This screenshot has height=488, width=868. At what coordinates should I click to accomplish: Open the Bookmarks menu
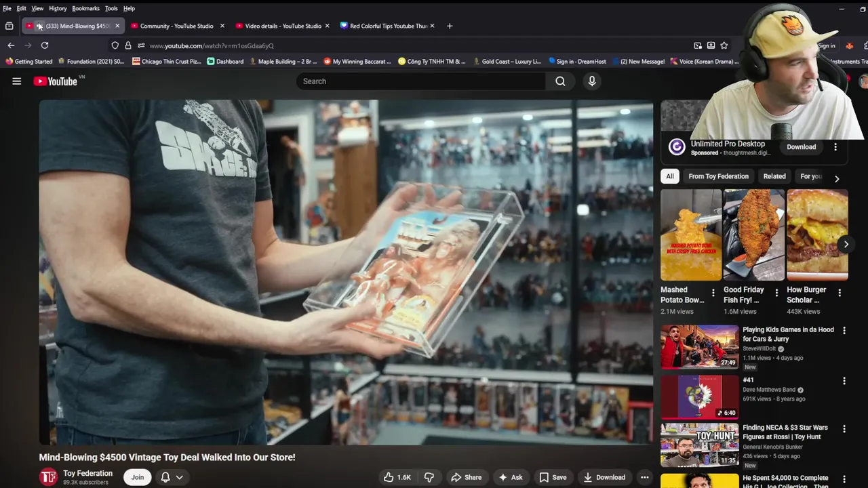(85, 8)
